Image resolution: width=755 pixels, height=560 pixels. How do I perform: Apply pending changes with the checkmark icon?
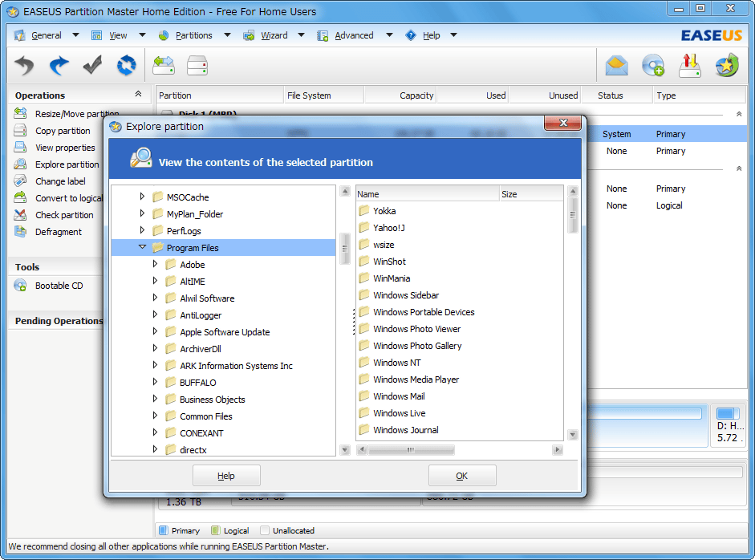92,66
